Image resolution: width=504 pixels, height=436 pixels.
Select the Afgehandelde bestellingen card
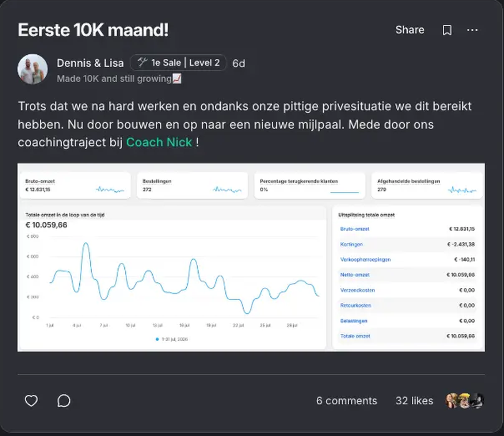click(427, 185)
